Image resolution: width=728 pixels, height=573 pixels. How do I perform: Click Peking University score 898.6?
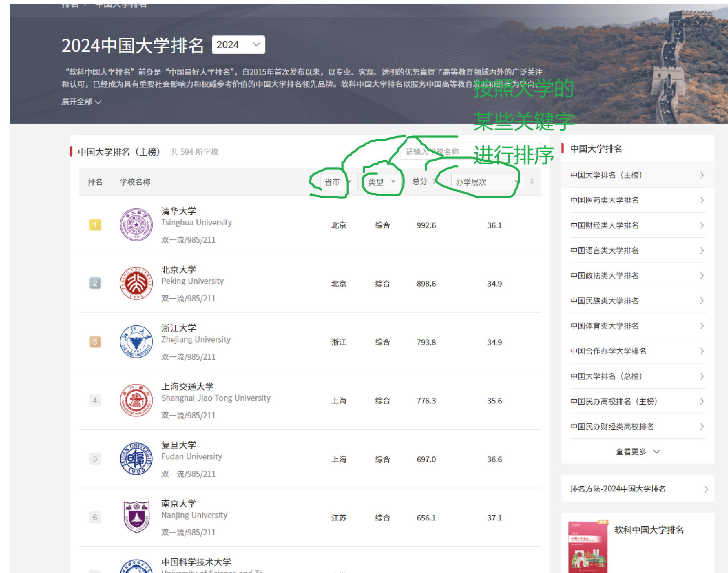click(426, 284)
